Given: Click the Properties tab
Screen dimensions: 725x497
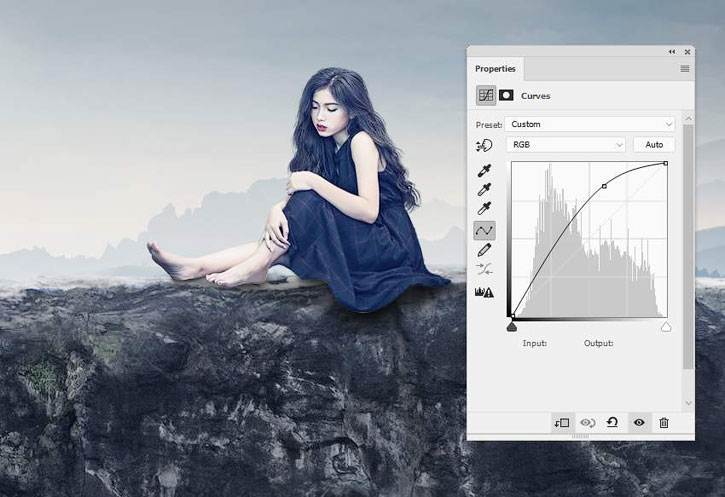Looking at the screenshot, I should (x=495, y=69).
